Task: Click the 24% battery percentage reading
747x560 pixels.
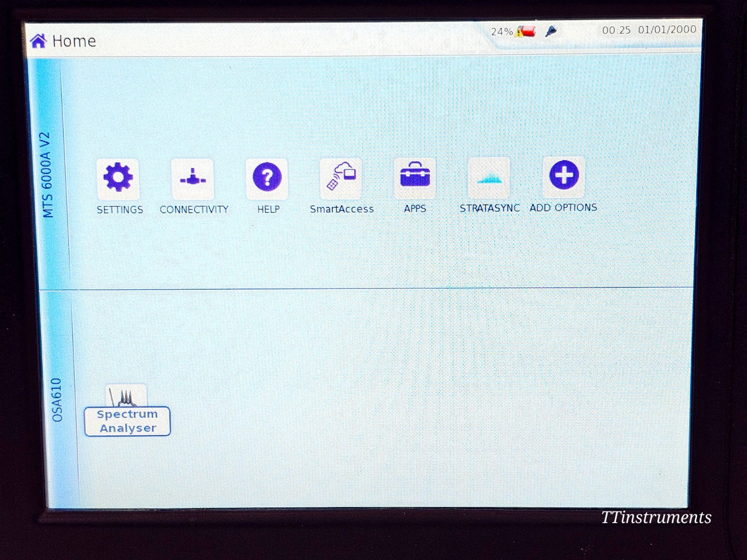Action: pyautogui.click(x=501, y=32)
